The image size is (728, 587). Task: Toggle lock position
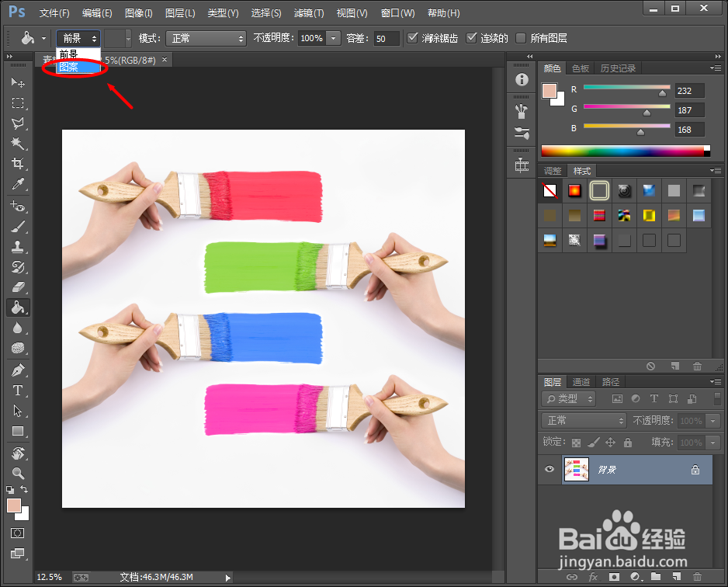point(611,443)
